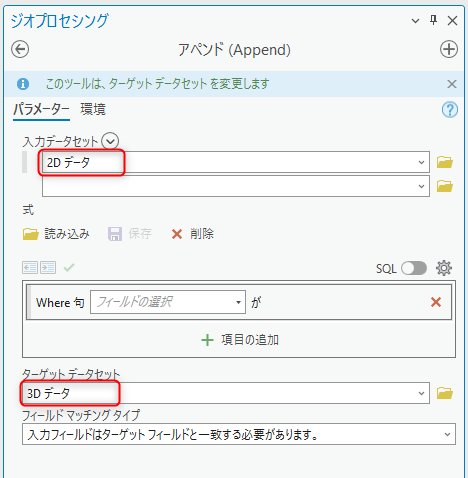The image size is (468, 478).
Task: Click the empty second input dataset field
Action: 236,186
